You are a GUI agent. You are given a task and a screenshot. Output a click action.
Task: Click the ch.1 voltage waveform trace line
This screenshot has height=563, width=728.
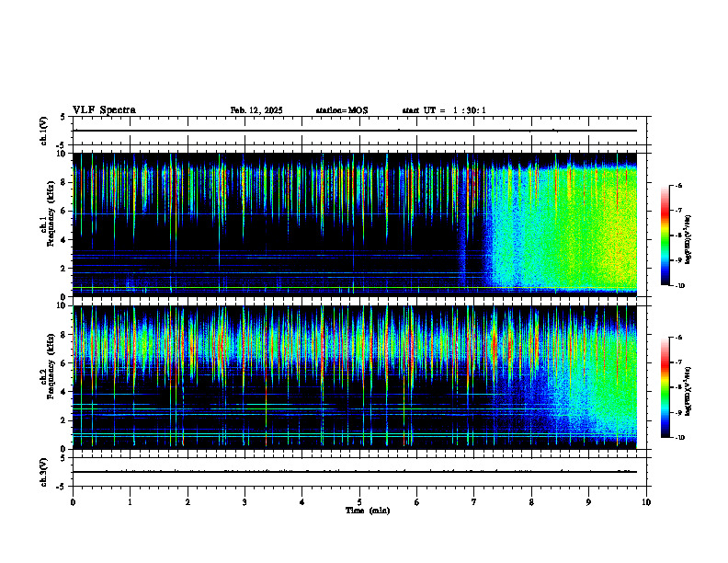[354, 131]
